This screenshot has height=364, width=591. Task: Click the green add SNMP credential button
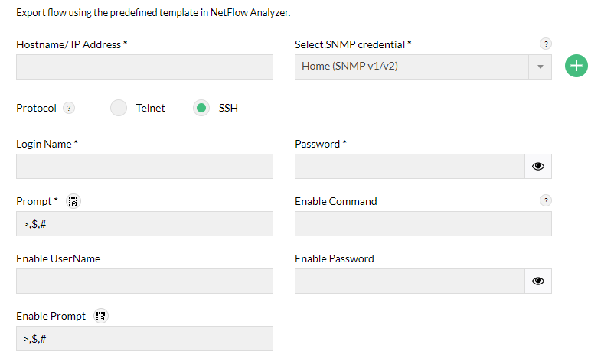[576, 67]
